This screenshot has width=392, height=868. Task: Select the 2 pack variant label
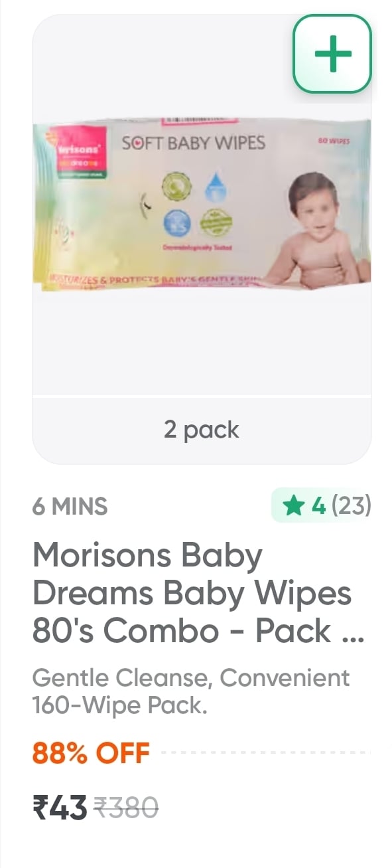(202, 430)
